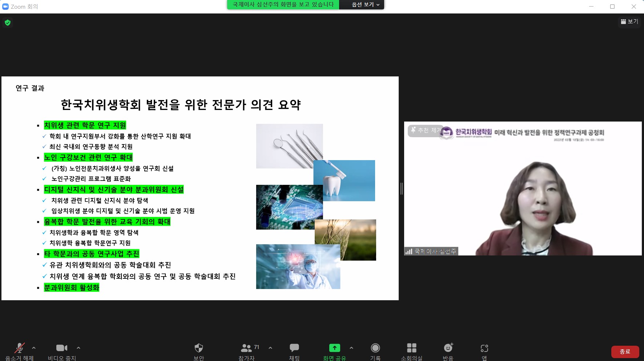Click the 추천 제거 remove spotlight button
The height and width of the screenshot is (361, 644).
tap(425, 130)
